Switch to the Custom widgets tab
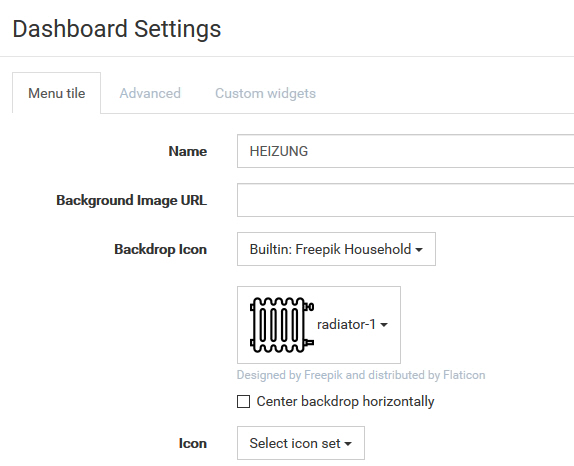Screen dimensions: 574x466 (x=265, y=93)
